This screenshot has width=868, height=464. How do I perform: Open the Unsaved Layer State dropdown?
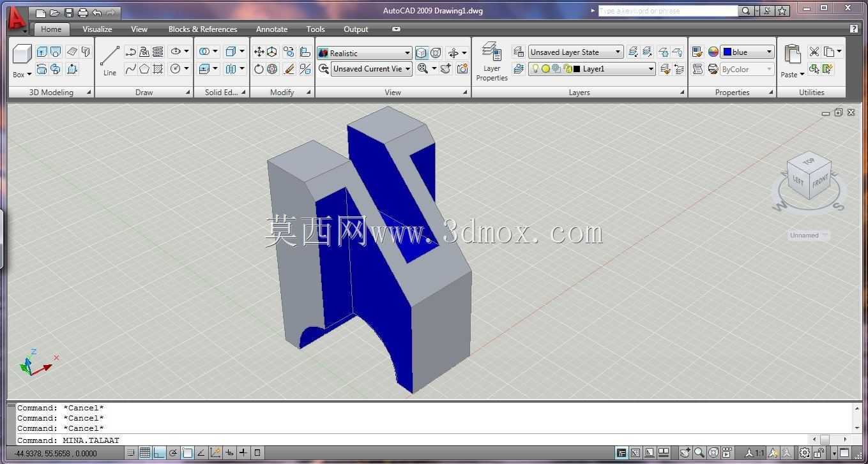(575, 52)
